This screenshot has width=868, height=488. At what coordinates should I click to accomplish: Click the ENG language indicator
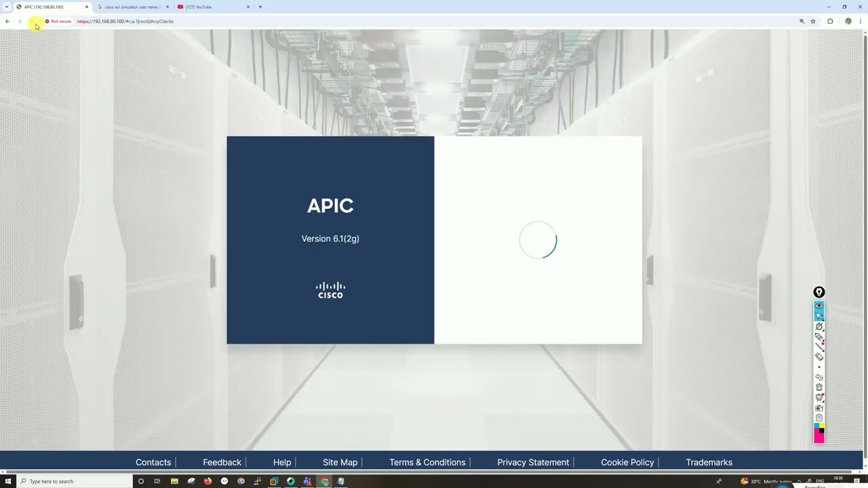[820, 481]
